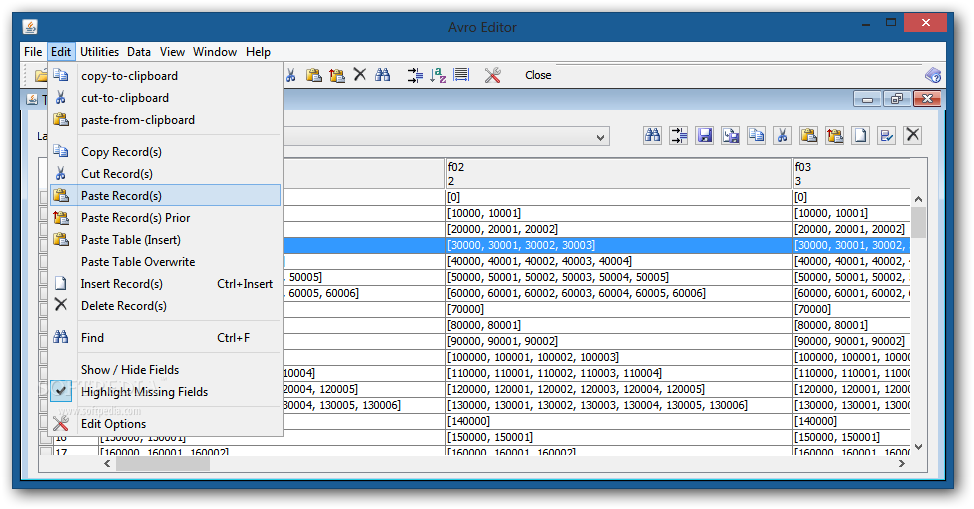
Task: Click the Close button in toolbar
Action: tap(538, 75)
